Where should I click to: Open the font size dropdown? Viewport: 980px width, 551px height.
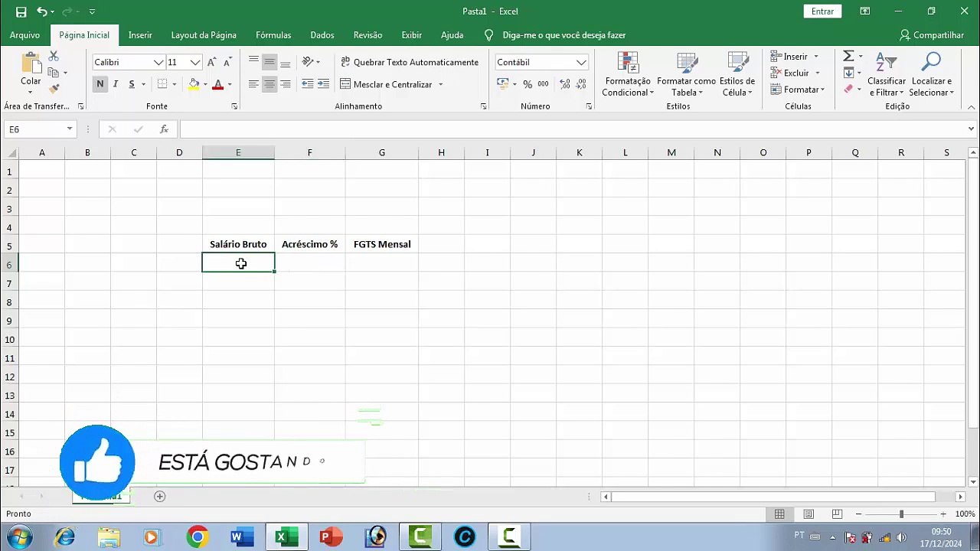[x=195, y=62]
